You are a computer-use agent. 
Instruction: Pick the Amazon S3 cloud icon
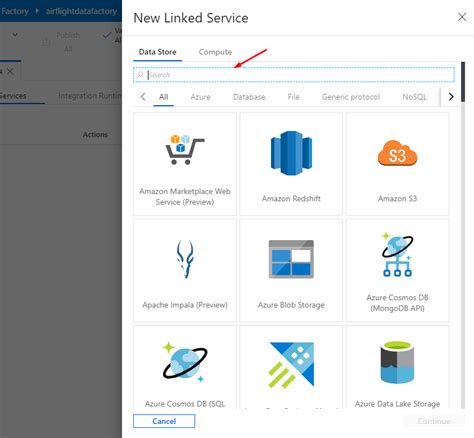click(397, 153)
